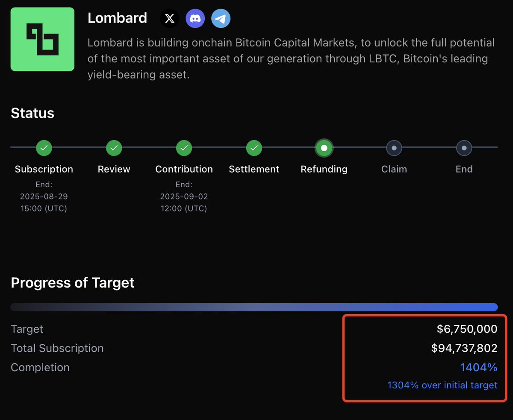This screenshot has width=513, height=420.
Task: Click the green Lombard logo
Action: point(42,39)
